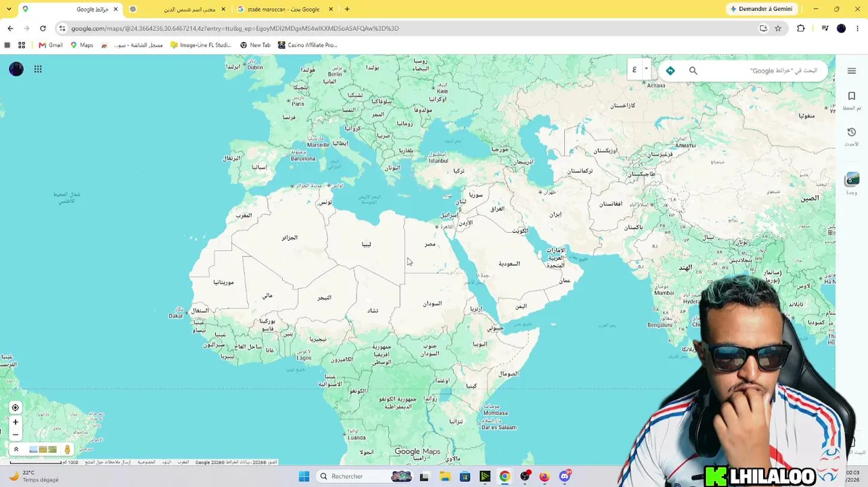This screenshot has height=487, width=868.
Task: Open the Chrome three-dot menu
Action: click(x=858, y=28)
